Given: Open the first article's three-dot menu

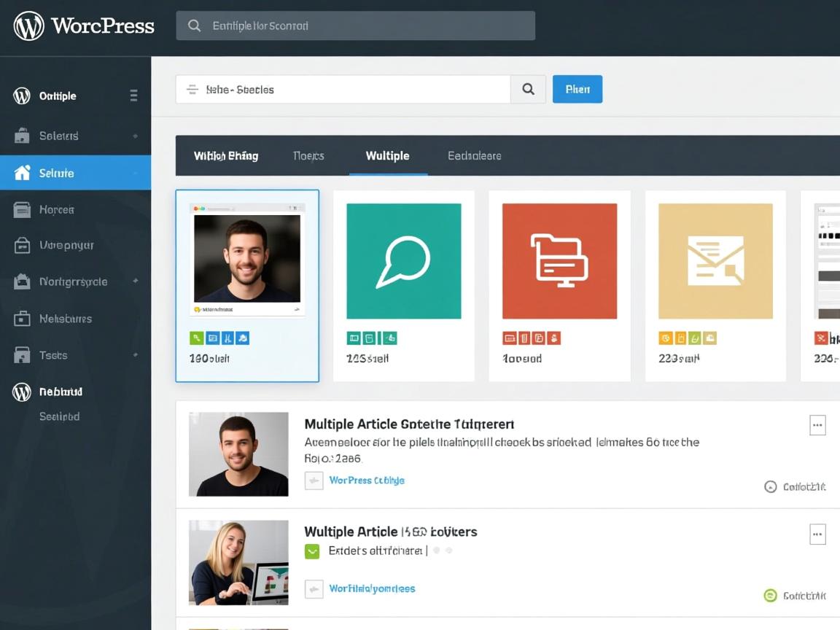Looking at the screenshot, I should 817,425.
